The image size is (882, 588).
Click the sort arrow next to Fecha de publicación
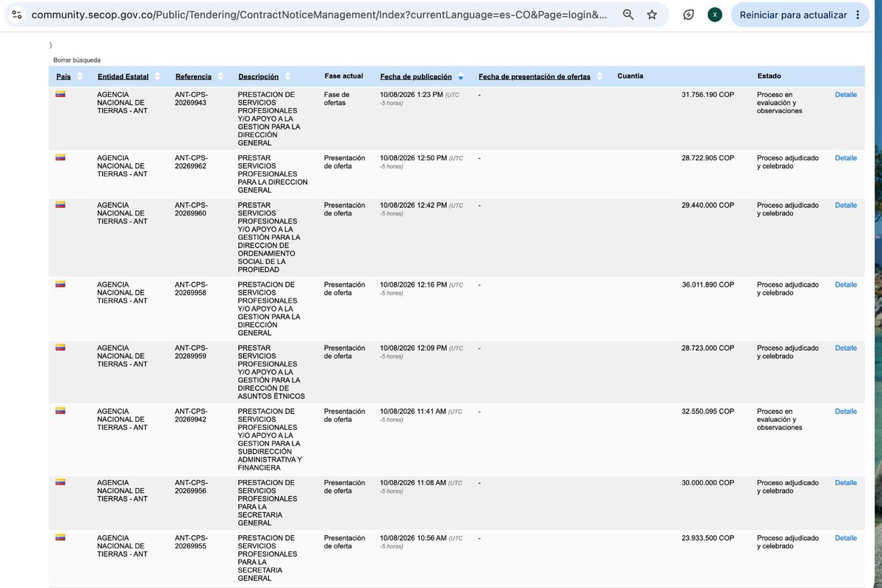460,77
